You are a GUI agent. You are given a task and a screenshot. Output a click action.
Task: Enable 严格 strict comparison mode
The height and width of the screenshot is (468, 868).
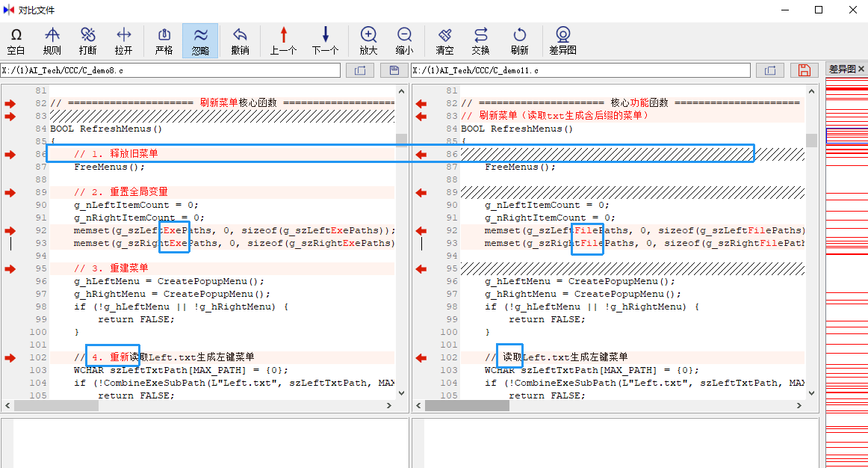(x=164, y=41)
